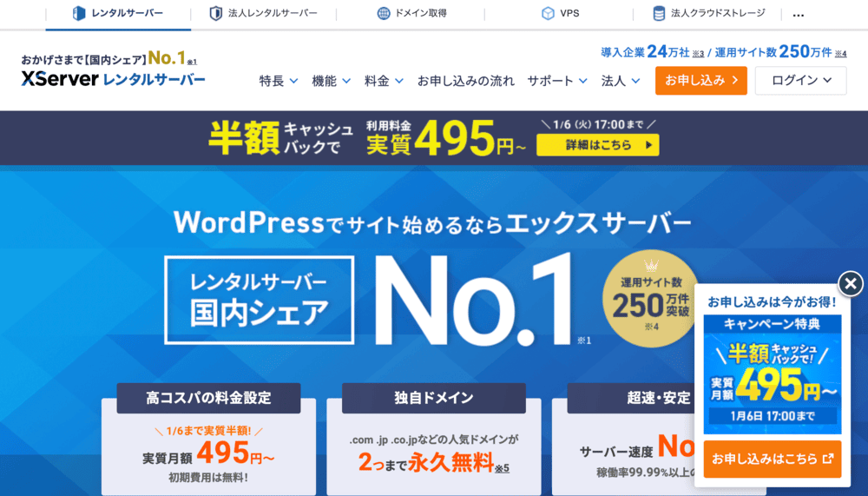This screenshot has height=496, width=868.
Task: Expand the 法人 dropdown menu
Action: point(621,81)
